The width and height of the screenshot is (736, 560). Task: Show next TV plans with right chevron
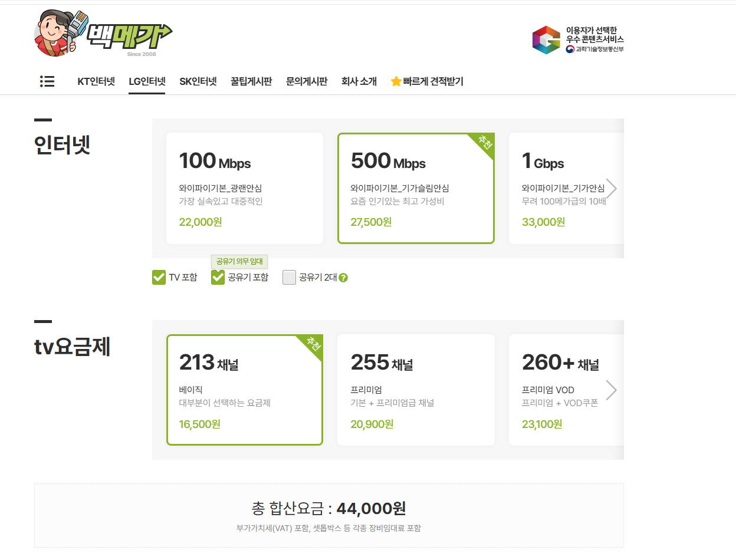(x=612, y=390)
